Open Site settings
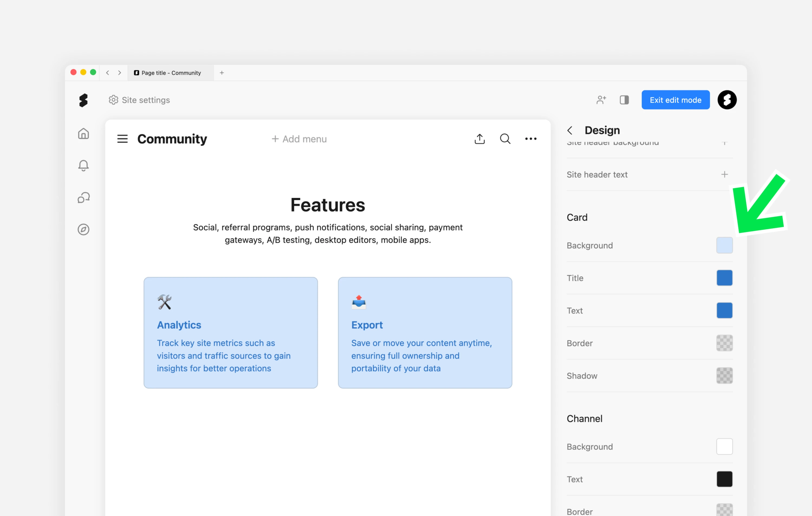 tap(139, 100)
